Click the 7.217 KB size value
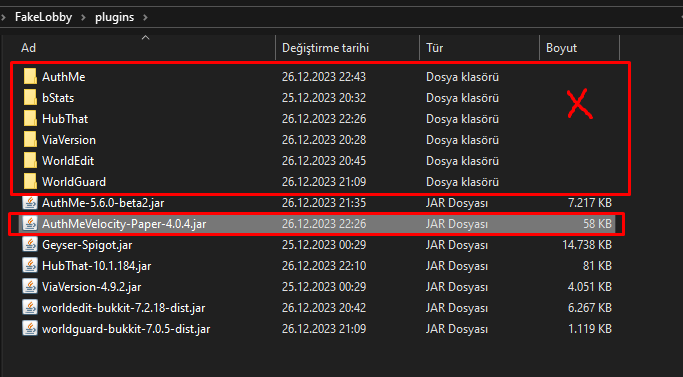683x377 pixels. (590, 203)
